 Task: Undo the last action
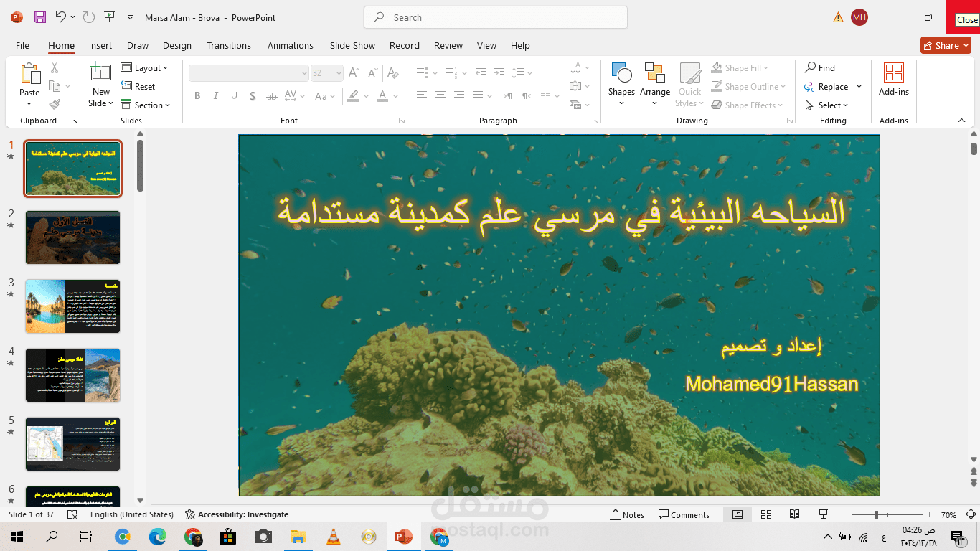coord(60,17)
